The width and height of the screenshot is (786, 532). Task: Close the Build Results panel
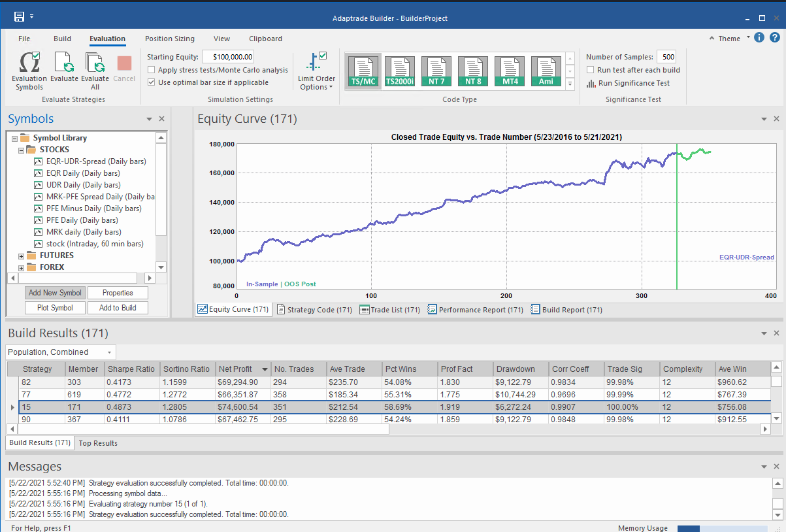click(776, 333)
